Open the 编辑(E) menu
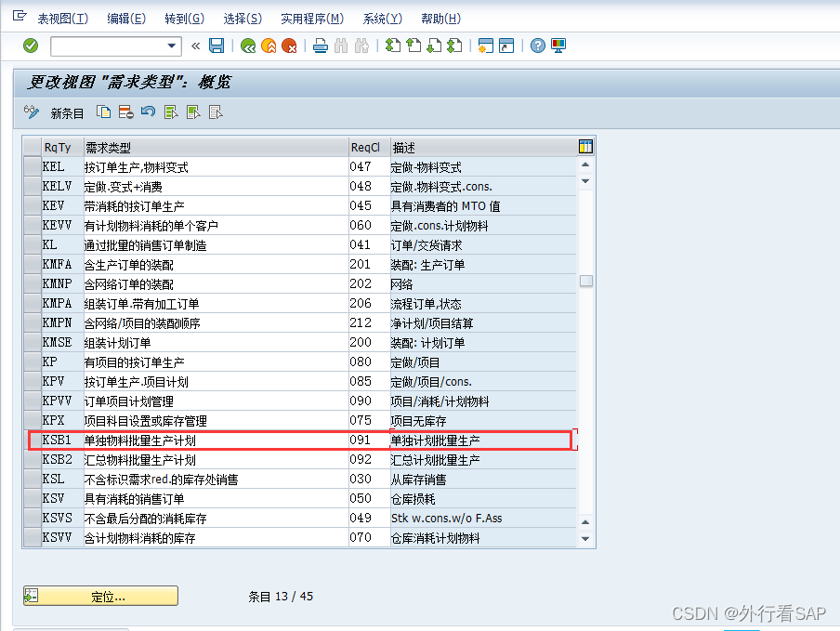 pyautogui.click(x=125, y=19)
